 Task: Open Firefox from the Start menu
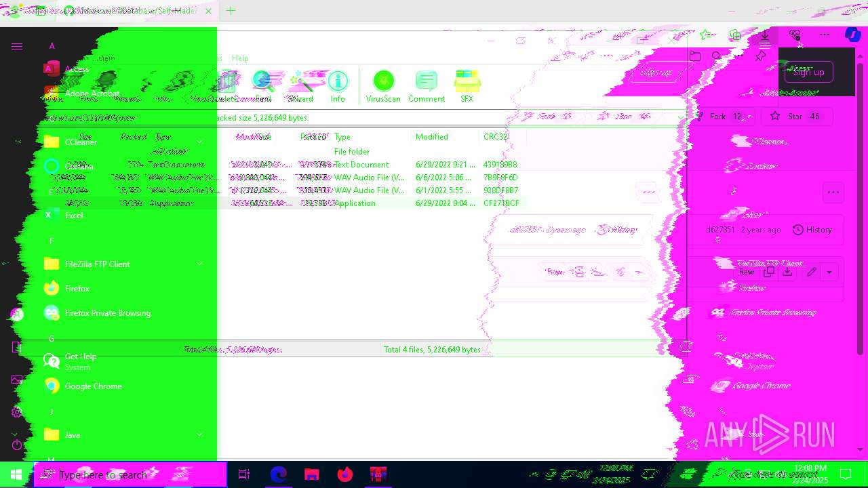[77, 289]
